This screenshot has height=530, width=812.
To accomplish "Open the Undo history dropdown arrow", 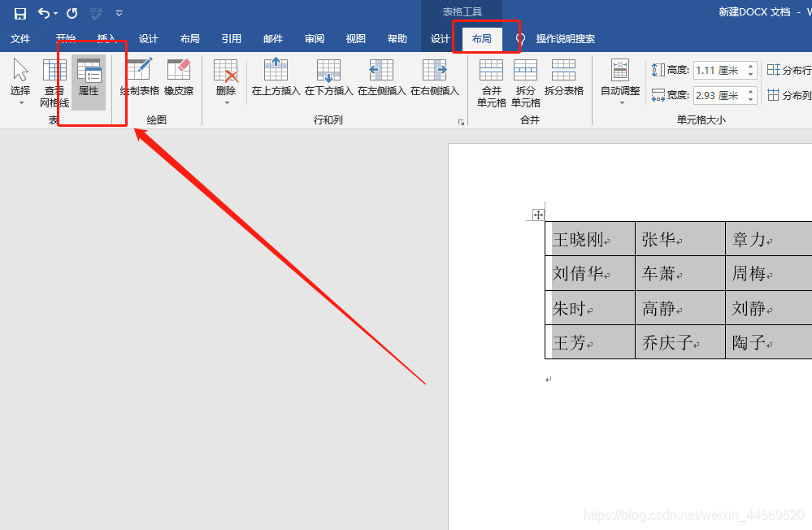I will click(x=55, y=14).
